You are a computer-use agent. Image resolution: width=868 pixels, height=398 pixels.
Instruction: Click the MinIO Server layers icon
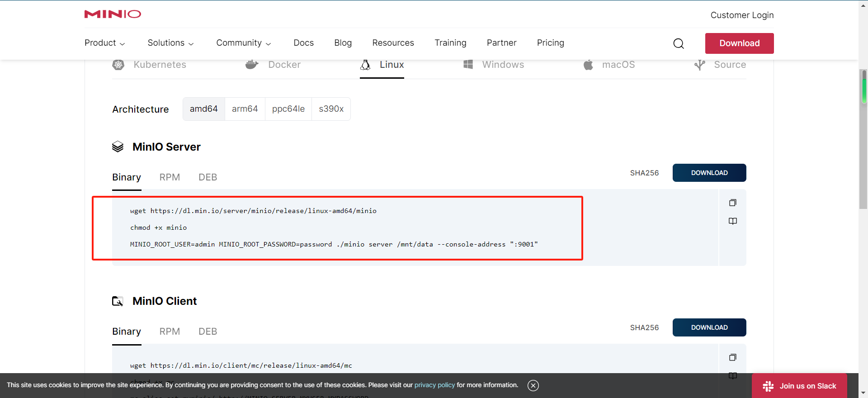point(118,147)
